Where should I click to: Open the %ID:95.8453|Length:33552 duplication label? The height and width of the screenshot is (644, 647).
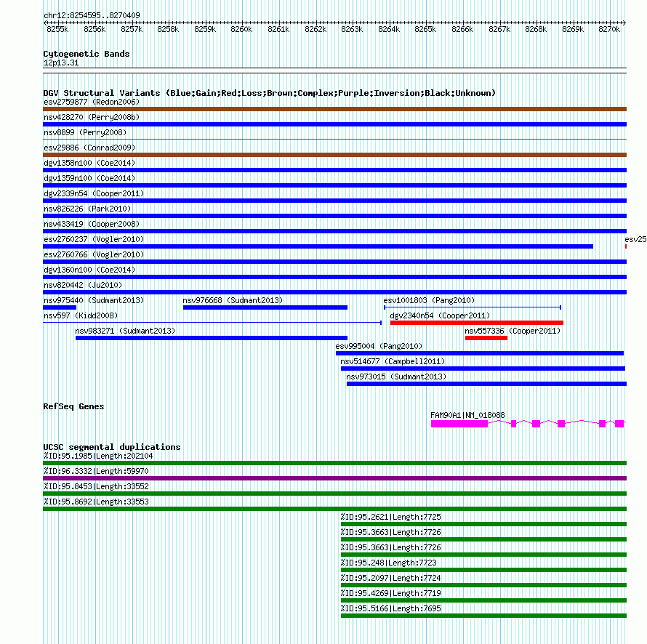point(96,486)
